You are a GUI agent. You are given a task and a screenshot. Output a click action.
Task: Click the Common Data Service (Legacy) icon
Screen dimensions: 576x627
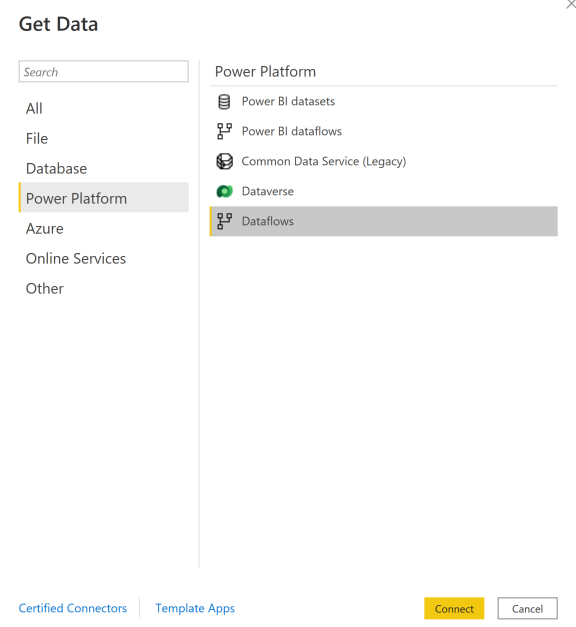[x=224, y=161]
